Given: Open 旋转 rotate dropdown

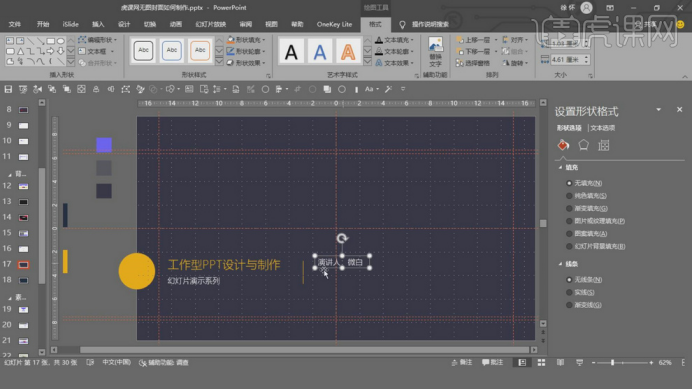Looking at the screenshot, I should pyautogui.click(x=515, y=63).
